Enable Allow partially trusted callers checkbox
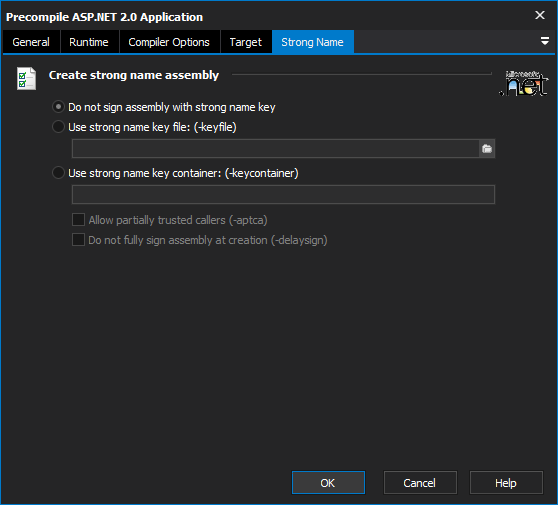The width and height of the screenshot is (558, 505). pyautogui.click(x=78, y=220)
